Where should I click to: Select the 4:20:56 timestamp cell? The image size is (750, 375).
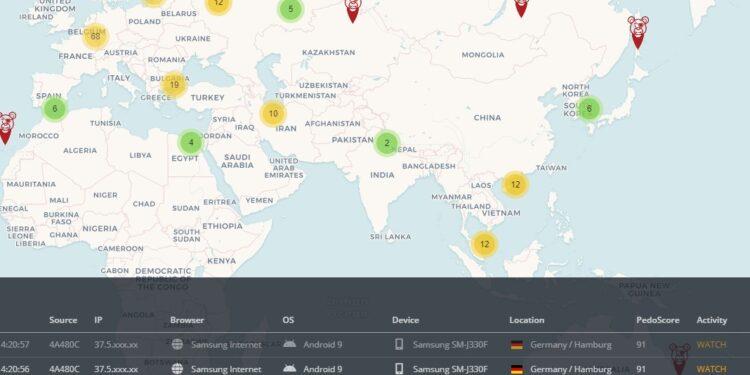15,369
